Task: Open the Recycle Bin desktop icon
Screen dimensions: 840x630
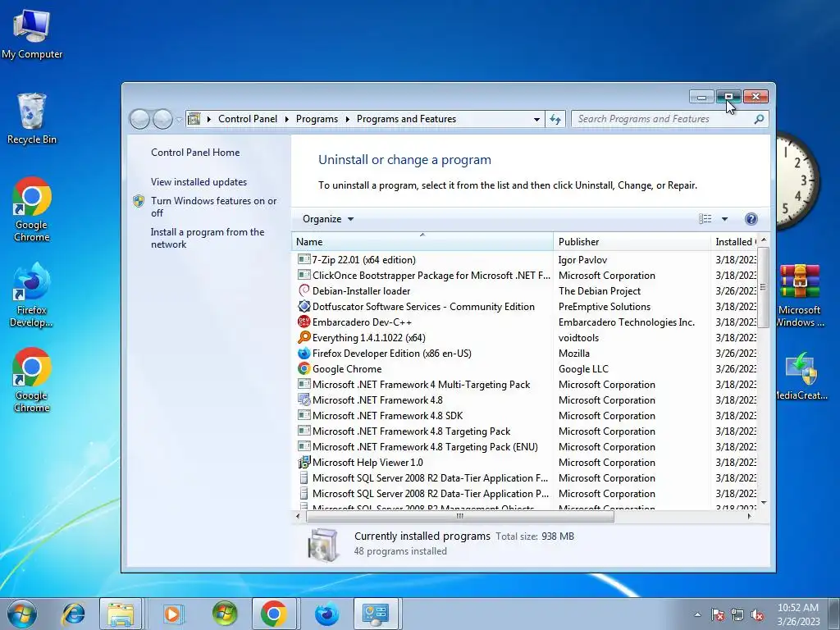Action: 32,119
